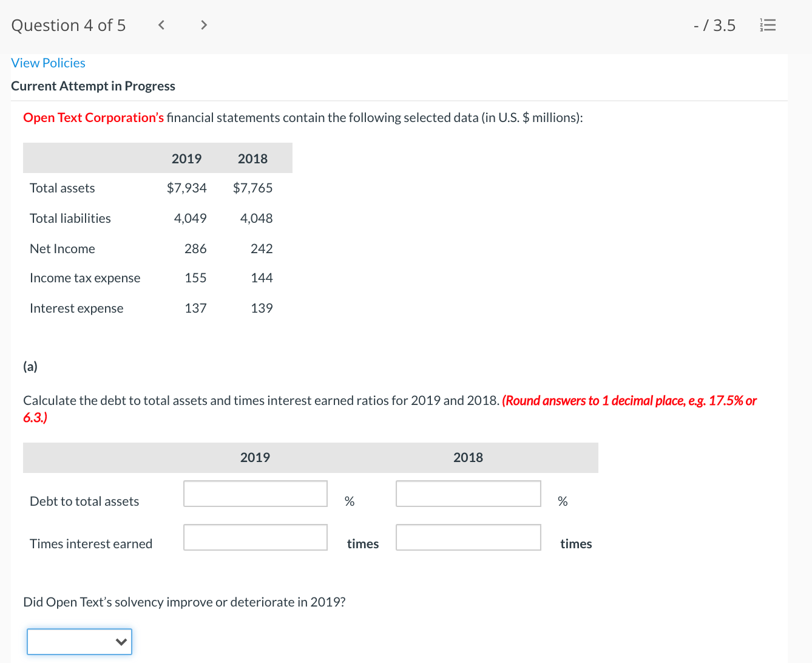Click the previous question chevron arrow
Viewport: 812px width, 663px height.
pos(161,25)
